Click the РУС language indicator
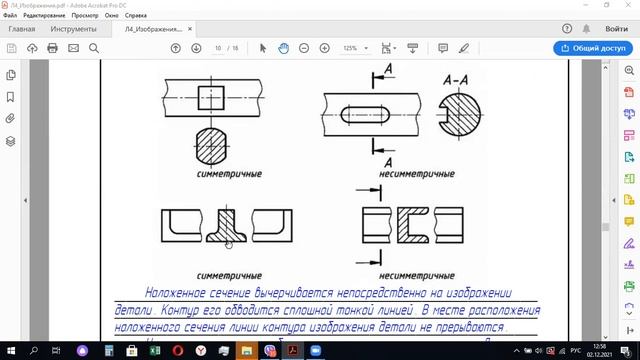Screen dimensions: 640x360 [576, 351]
